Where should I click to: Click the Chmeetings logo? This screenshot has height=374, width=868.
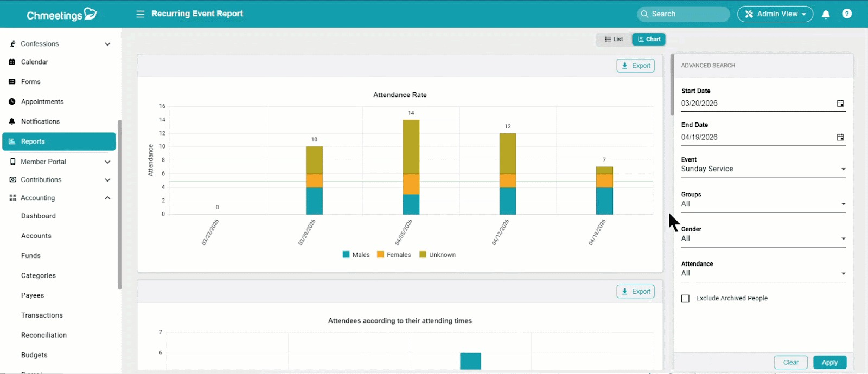(61, 15)
